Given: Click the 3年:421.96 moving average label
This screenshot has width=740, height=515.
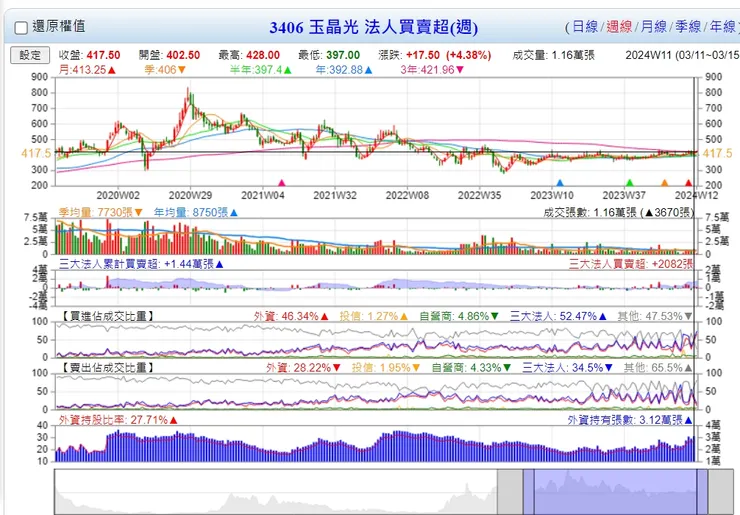Looking at the screenshot, I should [432, 70].
